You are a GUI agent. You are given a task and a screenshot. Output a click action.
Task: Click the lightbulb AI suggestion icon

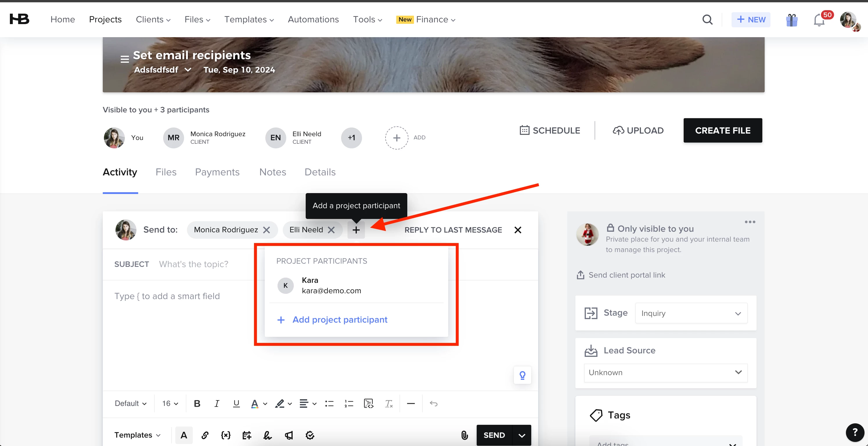click(522, 375)
